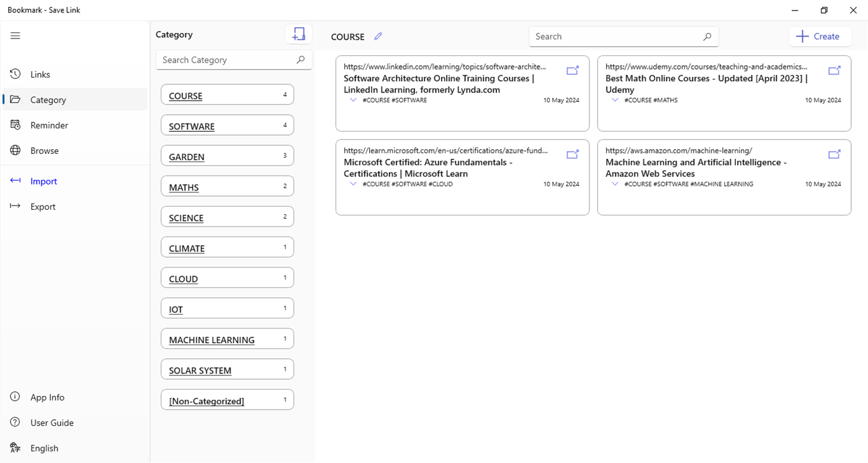868x463 pixels.
Task: Click the magnifier in Search Category box
Action: 300,60
